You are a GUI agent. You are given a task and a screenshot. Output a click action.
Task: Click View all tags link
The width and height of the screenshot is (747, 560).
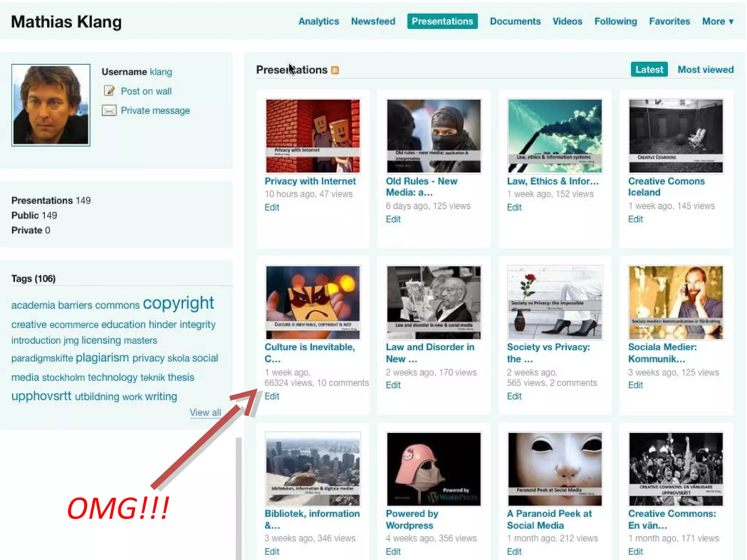205,412
